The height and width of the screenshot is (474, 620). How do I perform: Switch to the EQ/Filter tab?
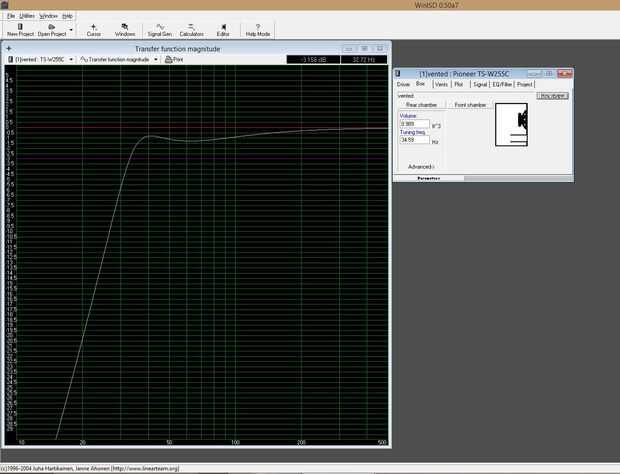click(x=501, y=85)
